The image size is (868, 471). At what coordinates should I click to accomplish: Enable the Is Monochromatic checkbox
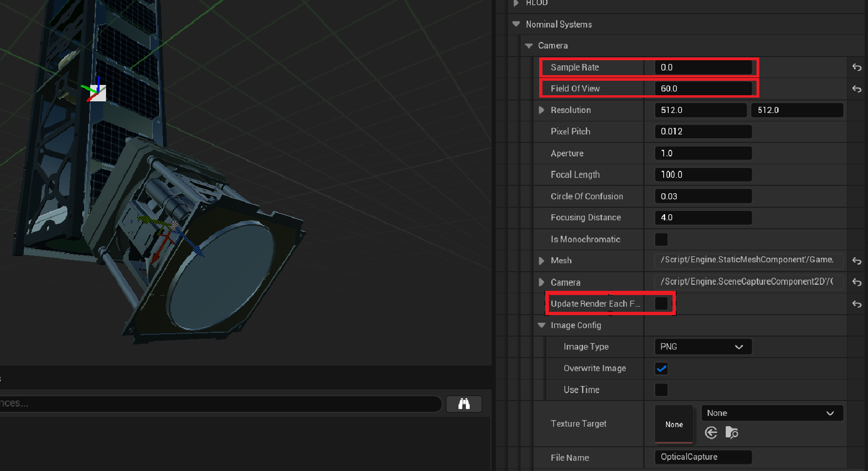tap(661, 239)
